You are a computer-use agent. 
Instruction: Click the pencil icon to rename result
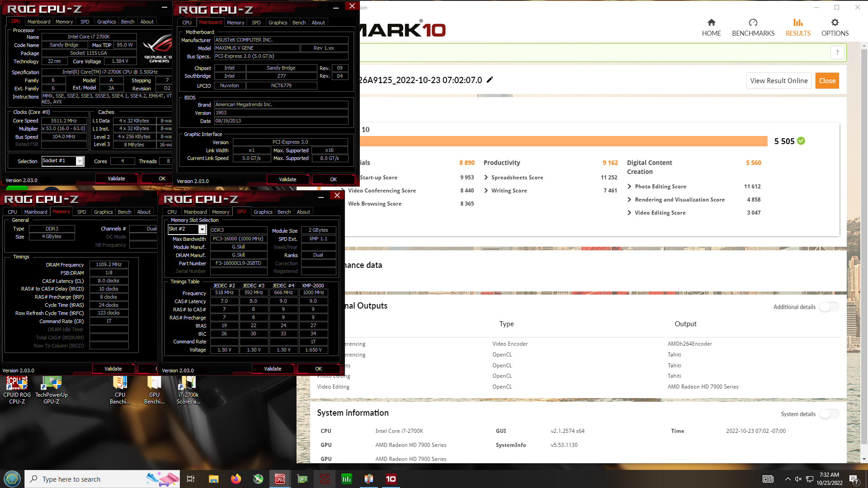tap(490, 80)
